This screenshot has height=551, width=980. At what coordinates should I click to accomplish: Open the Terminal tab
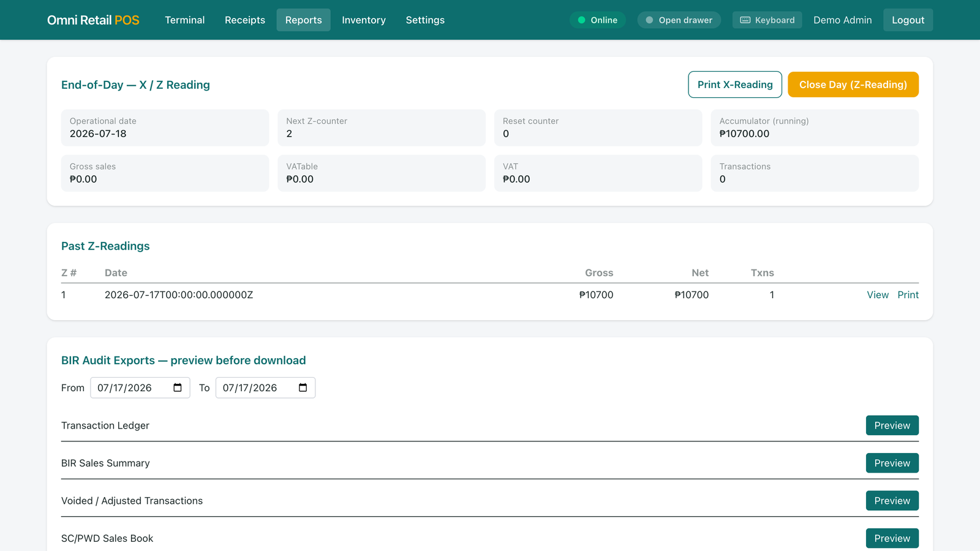pyautogui.click(x=185, y=20)
